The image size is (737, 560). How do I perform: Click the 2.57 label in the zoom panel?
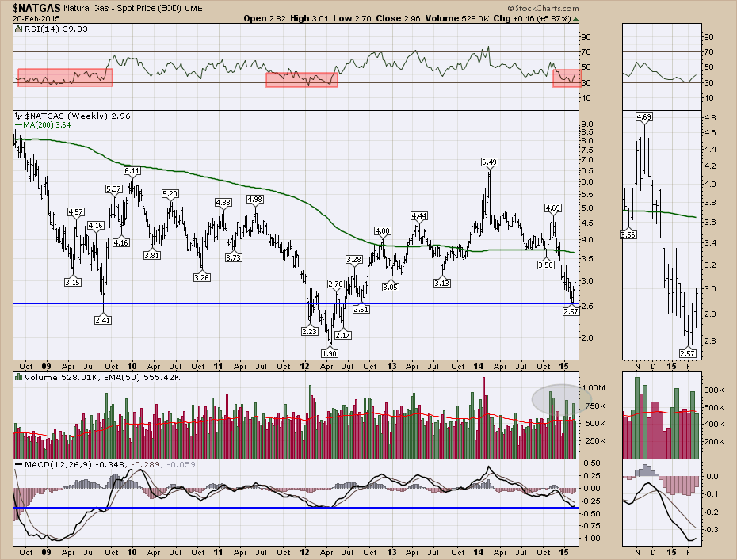coord(688,353)
